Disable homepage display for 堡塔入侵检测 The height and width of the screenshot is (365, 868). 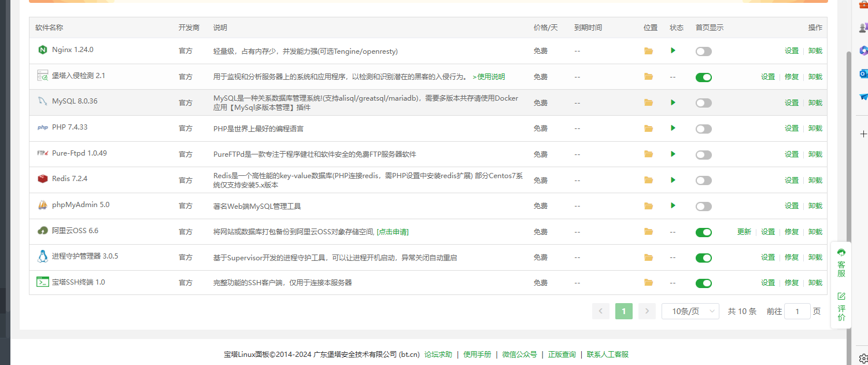[704, 78]
